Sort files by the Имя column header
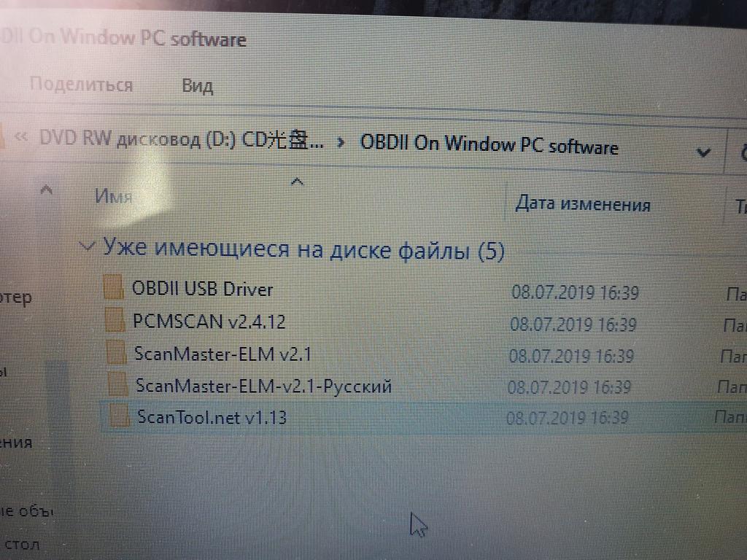 click(113, 195)
